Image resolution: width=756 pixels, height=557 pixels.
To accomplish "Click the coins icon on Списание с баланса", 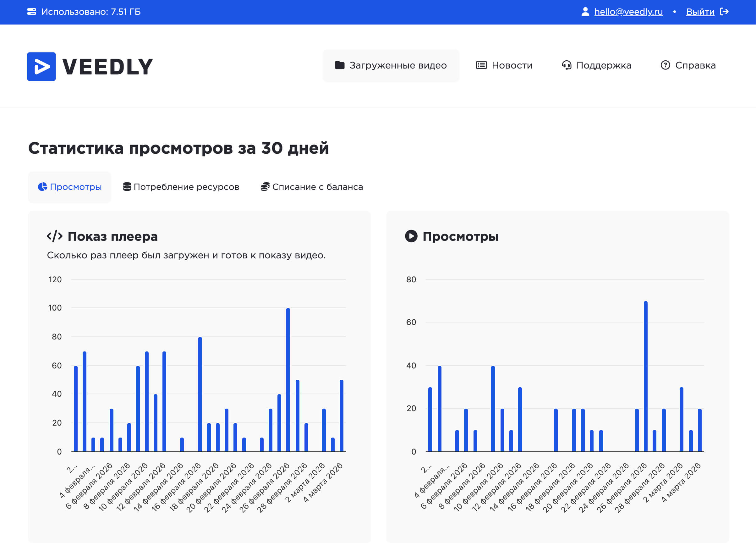I will pos(265,186).
